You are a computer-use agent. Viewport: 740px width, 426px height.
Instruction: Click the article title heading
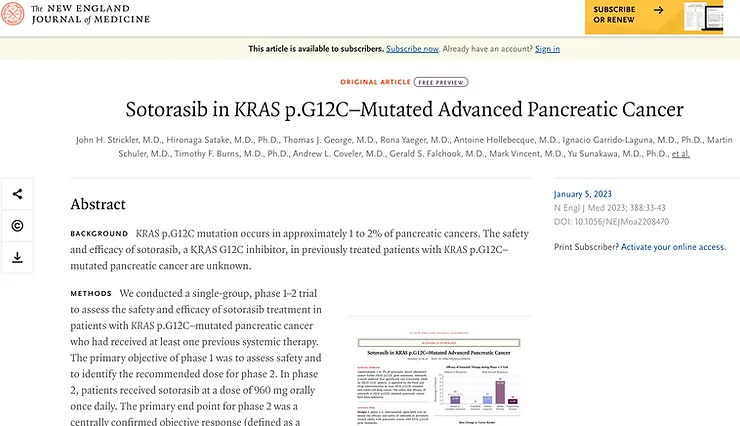(404, 109)
